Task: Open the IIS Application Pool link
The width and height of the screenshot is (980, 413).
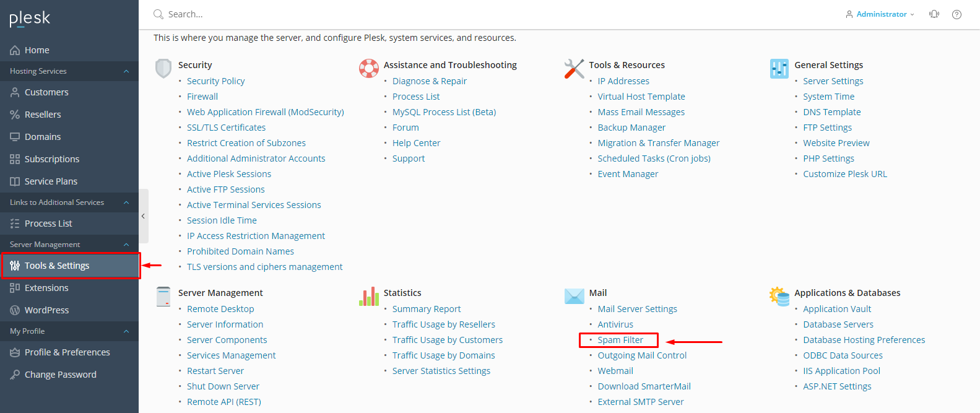Action: [x=841, y=371]
